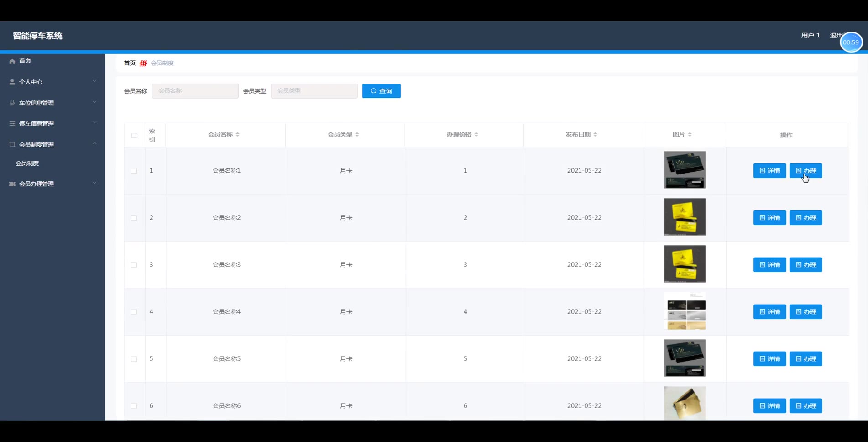Click 办理 for 会员名称2

[806, 218]
